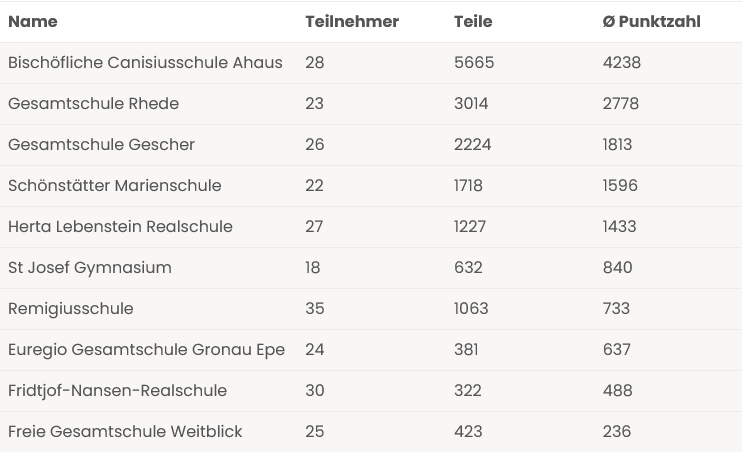Click the Fridtjof-Nansen-Realschule name
The height and width of the screenshot is (452, 742).
117,391
